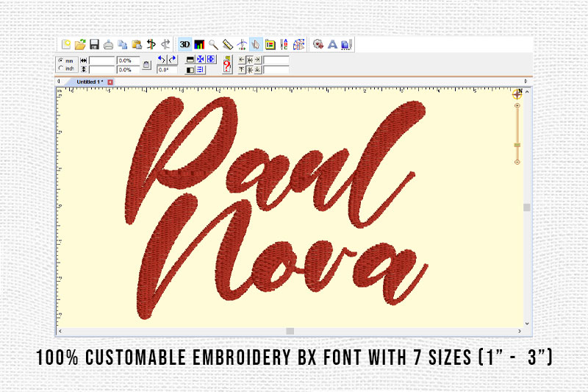Click the vertical scrollbar thumb
Viewport: 588px width, 392px height.
click(x=527, y=207)
